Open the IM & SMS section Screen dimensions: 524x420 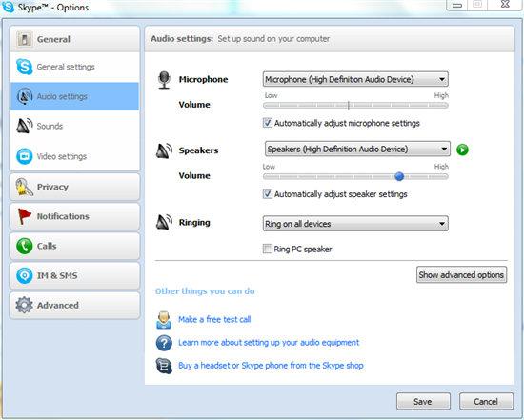pyautogui.click(x=75, y=275)
